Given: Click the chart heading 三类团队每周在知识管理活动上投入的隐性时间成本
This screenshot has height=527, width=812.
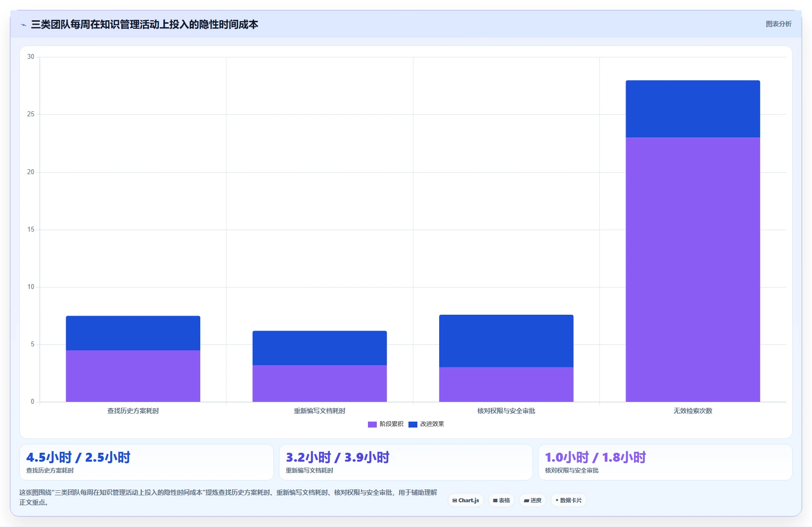Looking at the screenshot, I should 144,24.
